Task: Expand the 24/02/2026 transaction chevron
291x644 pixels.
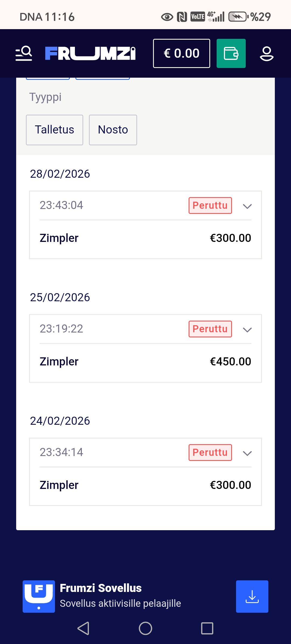Action: coord(247,453)
